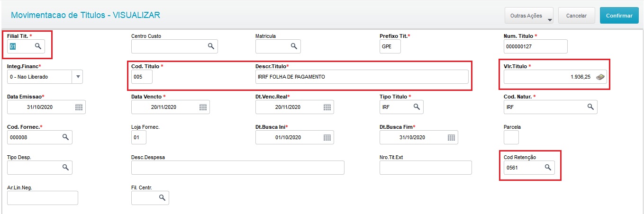Screen dimensions: 644x214
Task: Expand the Integ.Financ dropdown arrow
Action: pyautogui.click(x=77, y=77)
